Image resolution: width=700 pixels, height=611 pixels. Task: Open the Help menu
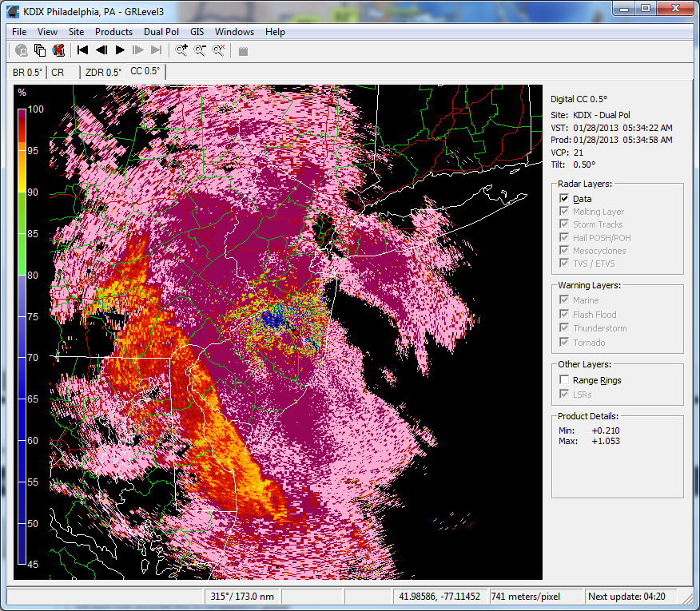275,32
